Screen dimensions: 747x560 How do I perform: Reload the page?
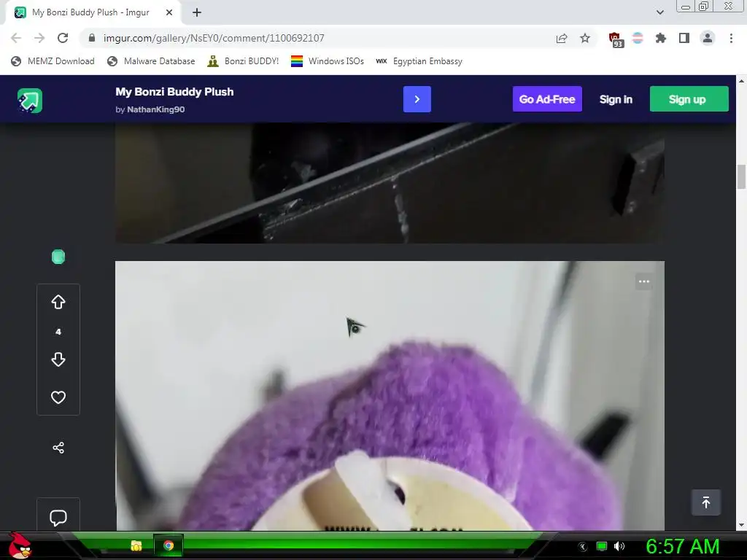tap(63, 38)
